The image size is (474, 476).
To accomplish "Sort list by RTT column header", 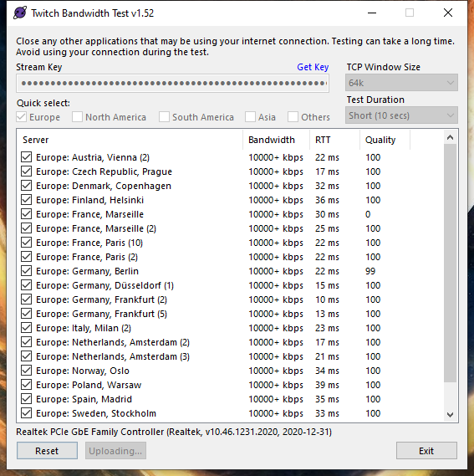I will (335, 140).
